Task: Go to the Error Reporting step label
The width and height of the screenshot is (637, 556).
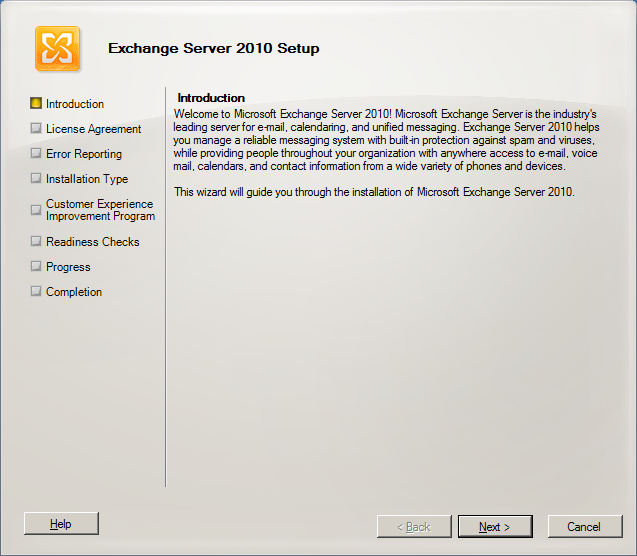Action: [x=84, y=154]
